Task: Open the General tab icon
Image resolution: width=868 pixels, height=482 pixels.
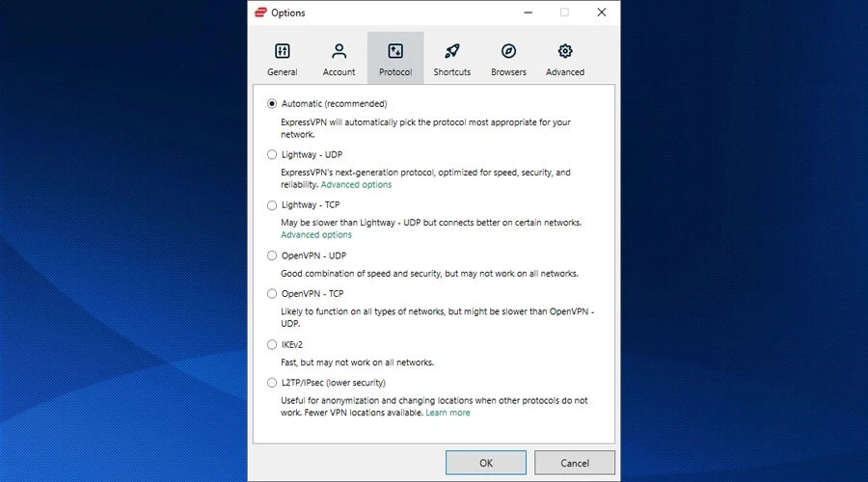Action: click(283, 51)
